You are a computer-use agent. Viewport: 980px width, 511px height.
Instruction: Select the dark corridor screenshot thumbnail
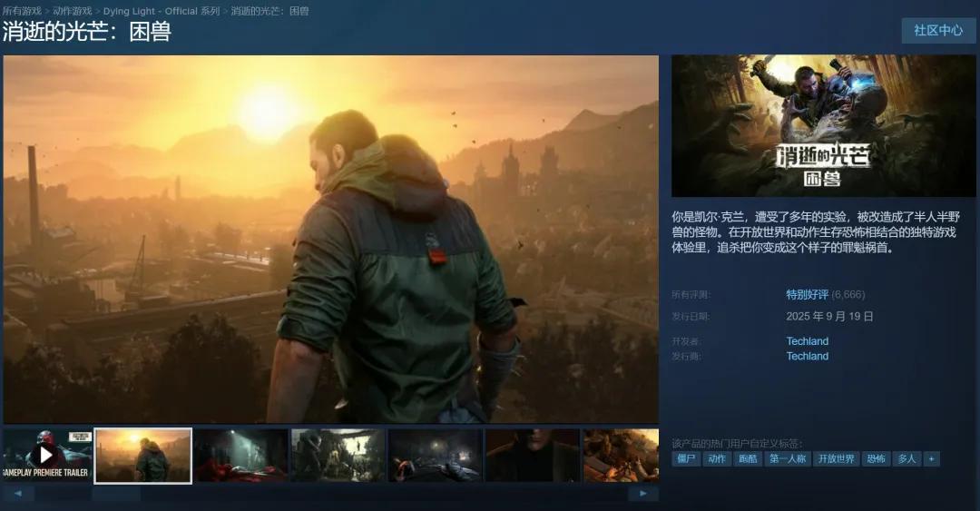point(240,455)
